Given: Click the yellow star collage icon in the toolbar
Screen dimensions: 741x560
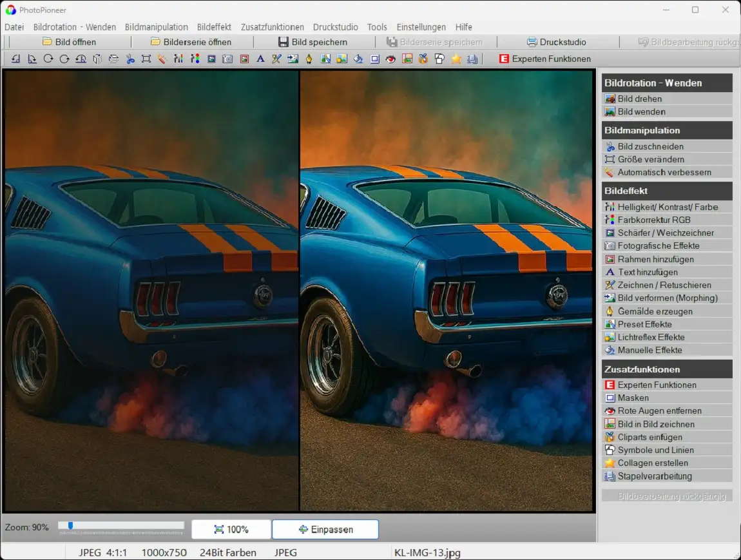Looking at the screenshot, I should pos(456,59).
